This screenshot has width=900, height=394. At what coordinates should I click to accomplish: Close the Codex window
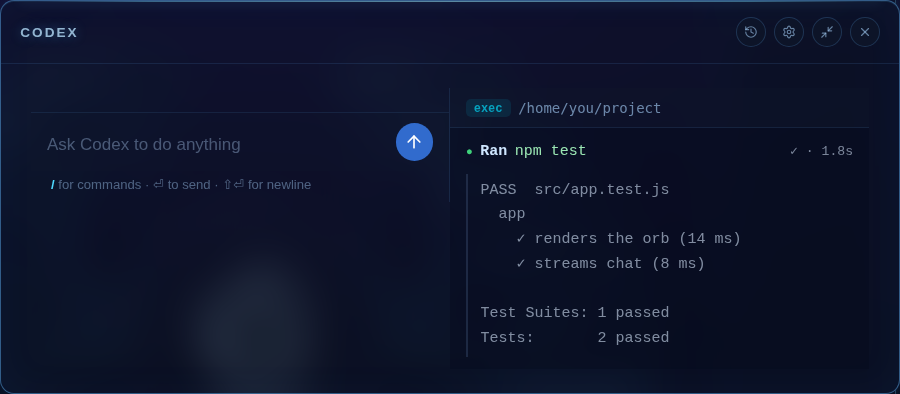864,32
